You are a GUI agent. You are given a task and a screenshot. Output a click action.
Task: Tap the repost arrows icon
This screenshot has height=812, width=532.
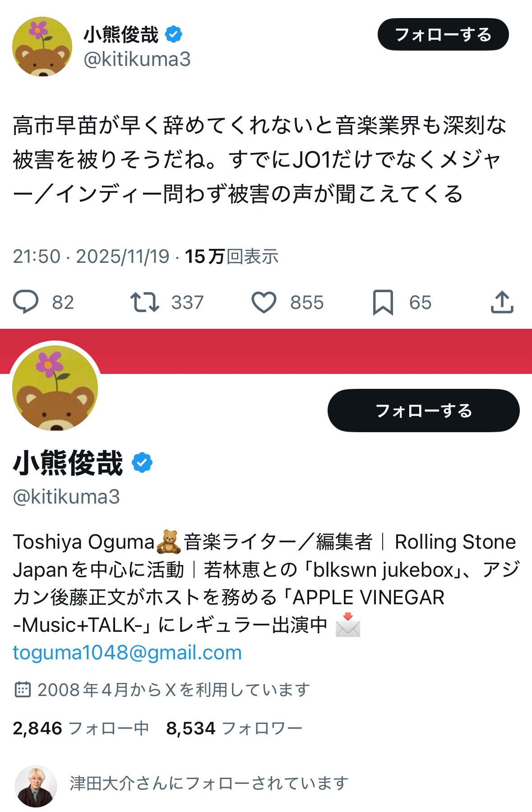point(144,302)
